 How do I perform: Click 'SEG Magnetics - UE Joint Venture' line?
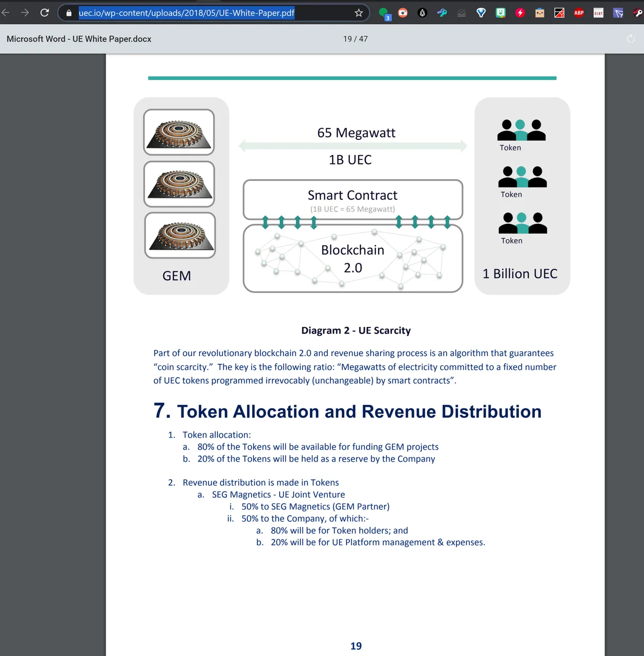click(x=278, y=495)
